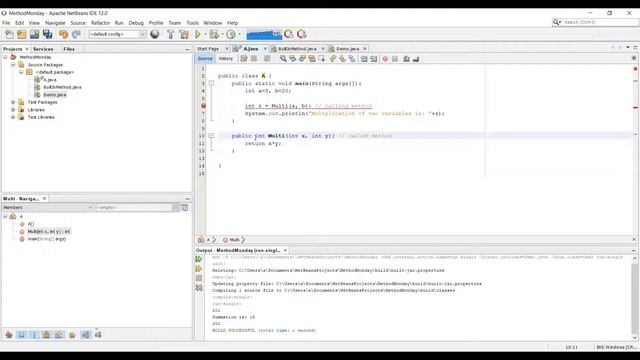This screenshot has height=360, width=640.
Task: Open the Navigate menu
Action: [55, 23]
